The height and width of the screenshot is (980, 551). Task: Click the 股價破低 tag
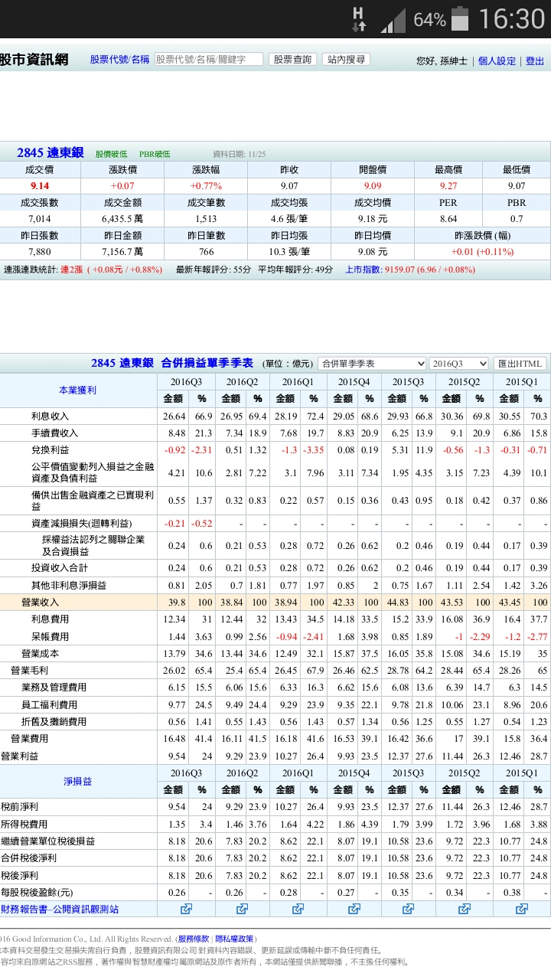point(111,154)
